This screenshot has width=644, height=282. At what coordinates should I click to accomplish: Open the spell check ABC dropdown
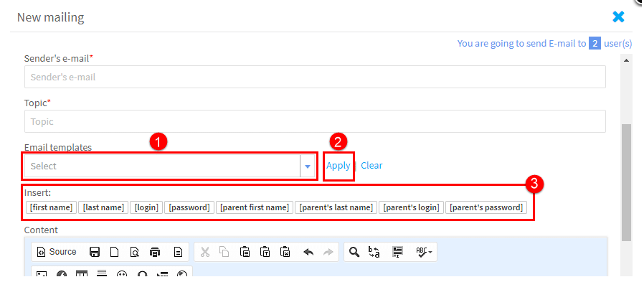(423, 252)
